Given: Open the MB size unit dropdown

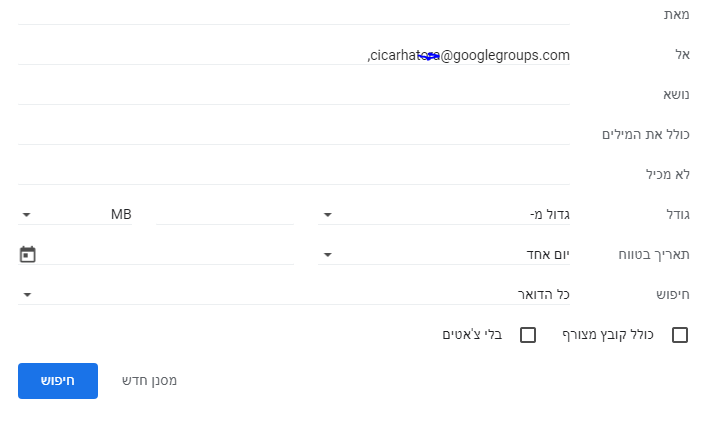Looking at the screenshot, I should click(x=76, y=214).
